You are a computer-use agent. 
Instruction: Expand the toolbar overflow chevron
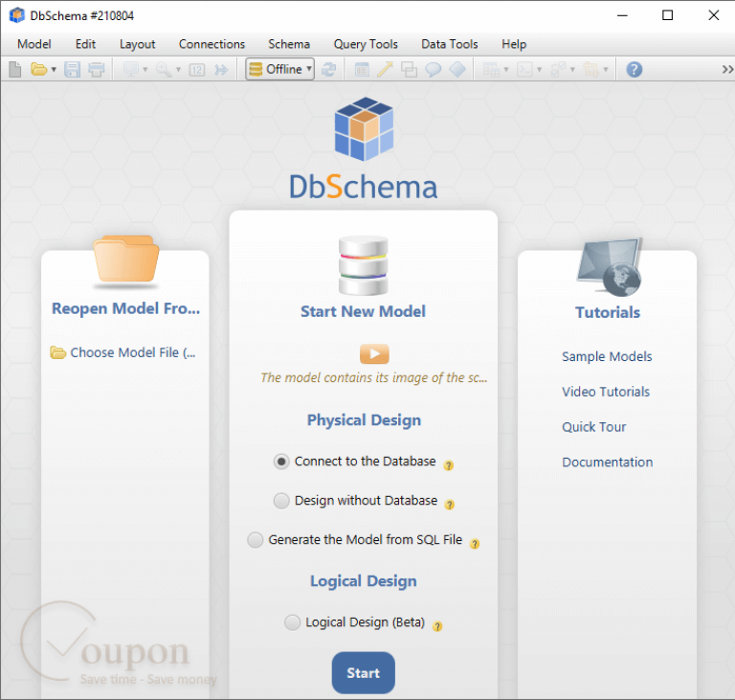[x=727, y=70]
